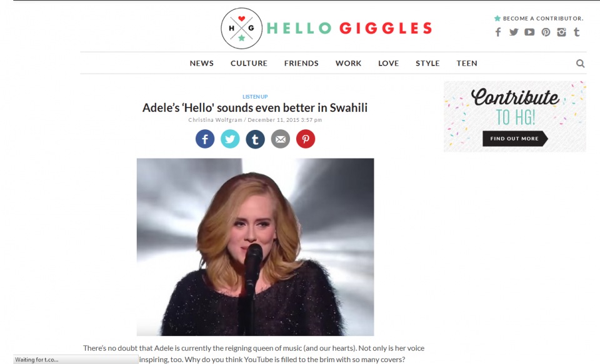Open header Pinterest icon

pos(546,32)
